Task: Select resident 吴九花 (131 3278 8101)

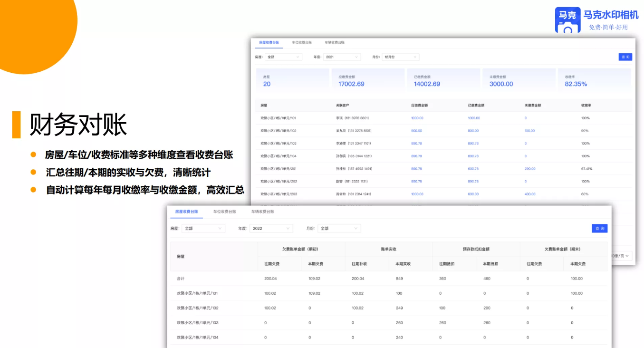Action: 354,131
